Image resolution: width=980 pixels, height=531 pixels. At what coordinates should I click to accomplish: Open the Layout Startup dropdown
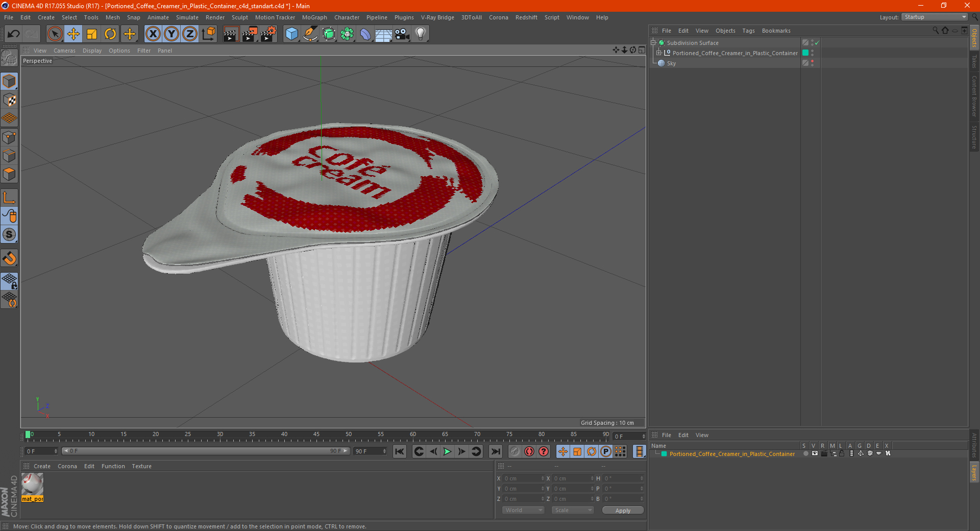tap(935, 17)
